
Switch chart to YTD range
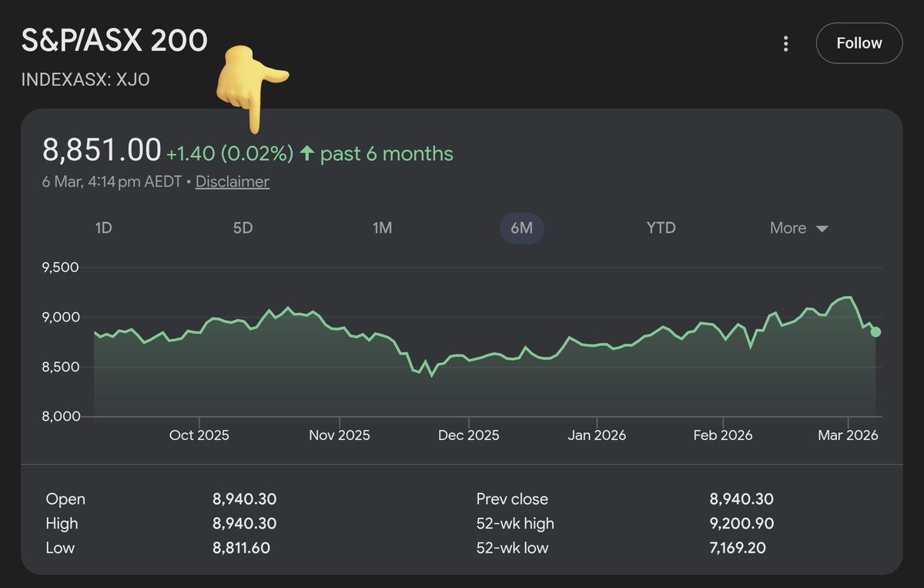pos(661,228)
